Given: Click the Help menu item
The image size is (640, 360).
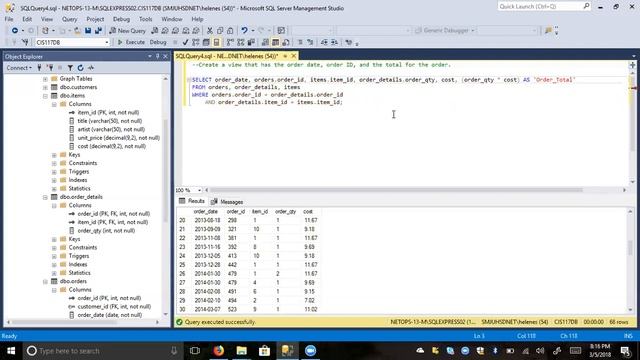Looking at the screenshot, I should click(x=197, y=19).
